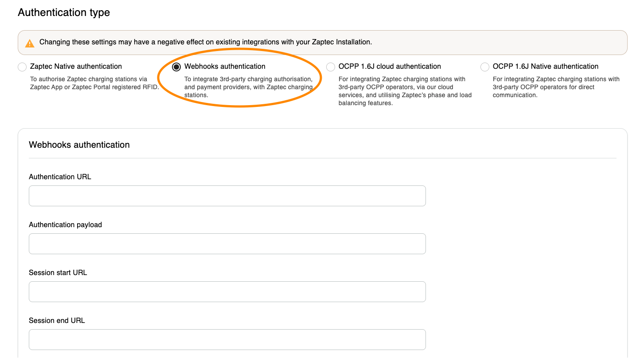Select the Webhooks authentication radio button

[x=176, y=67]
